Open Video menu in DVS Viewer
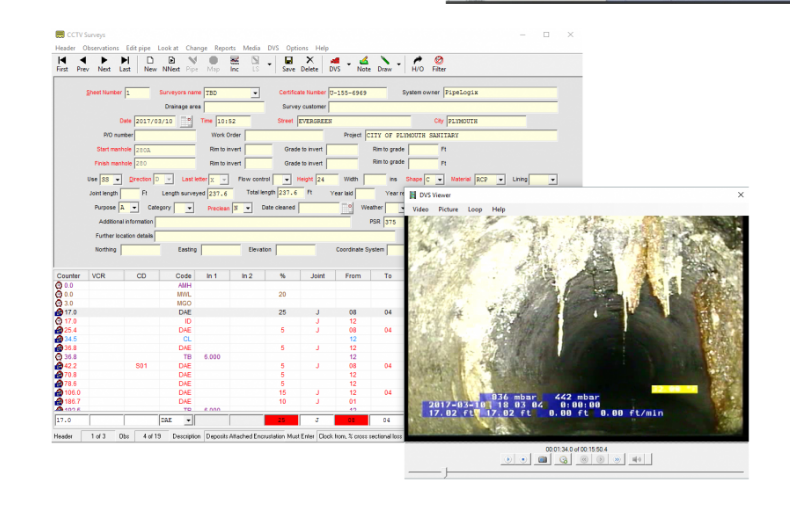The width and height of the screenshot is (790, 512). [x=420, y=209]
